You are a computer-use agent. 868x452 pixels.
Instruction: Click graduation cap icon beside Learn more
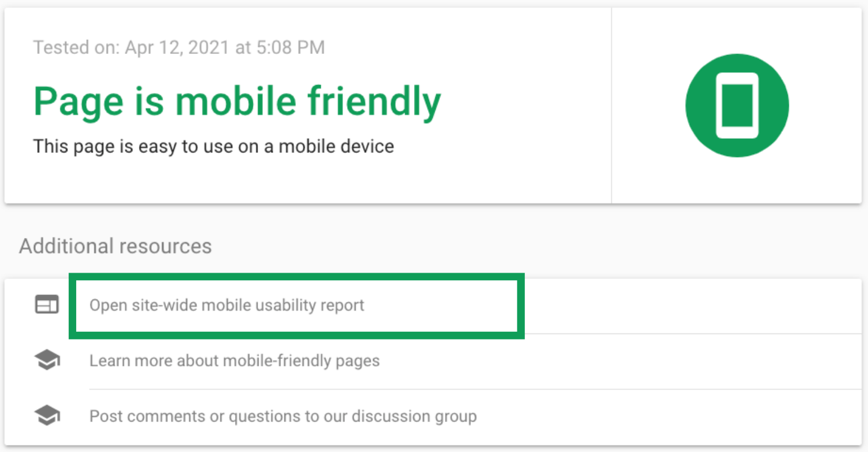[47, 361]
